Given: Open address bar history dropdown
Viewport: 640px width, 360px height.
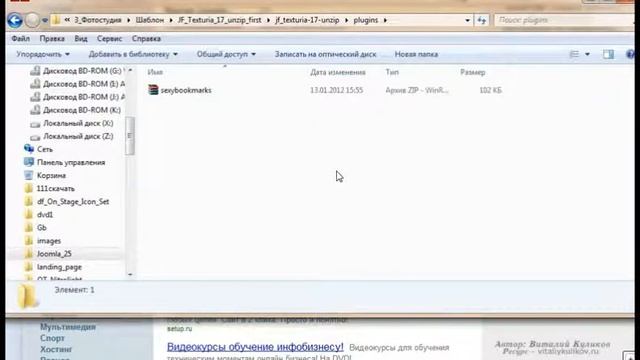Looking at the screenshot, I should coord(467,20).
